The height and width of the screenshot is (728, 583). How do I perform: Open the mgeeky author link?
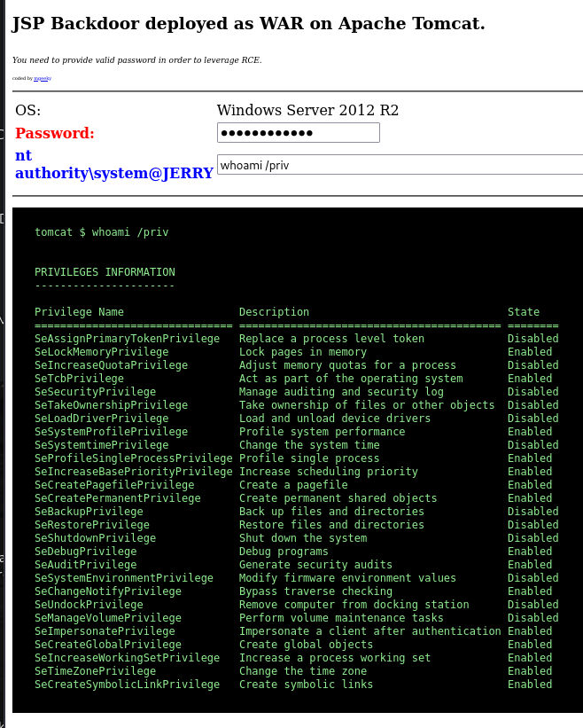(43, 78)
